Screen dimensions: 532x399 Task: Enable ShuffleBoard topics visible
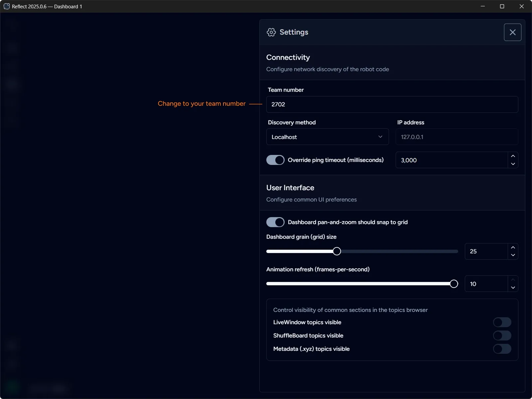(502, 335)
